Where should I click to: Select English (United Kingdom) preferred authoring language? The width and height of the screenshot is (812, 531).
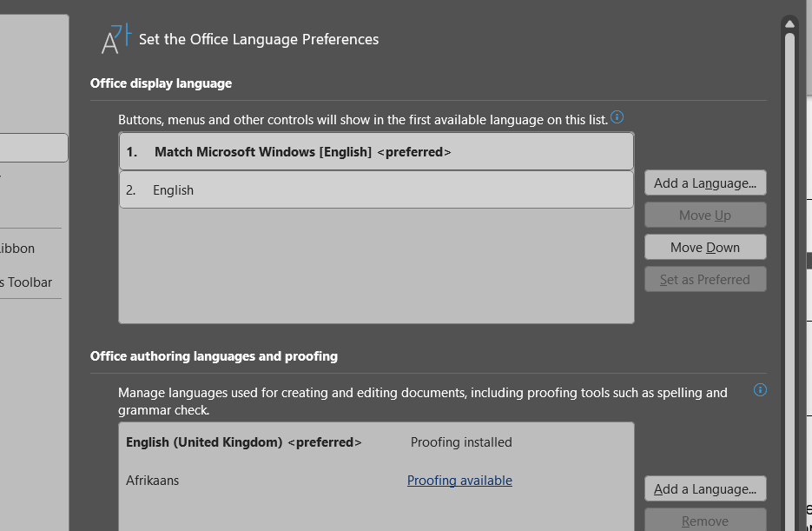pos(377,441)
